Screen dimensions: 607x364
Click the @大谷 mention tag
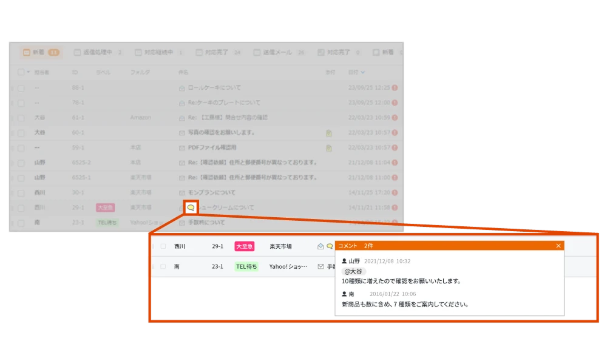353,272
